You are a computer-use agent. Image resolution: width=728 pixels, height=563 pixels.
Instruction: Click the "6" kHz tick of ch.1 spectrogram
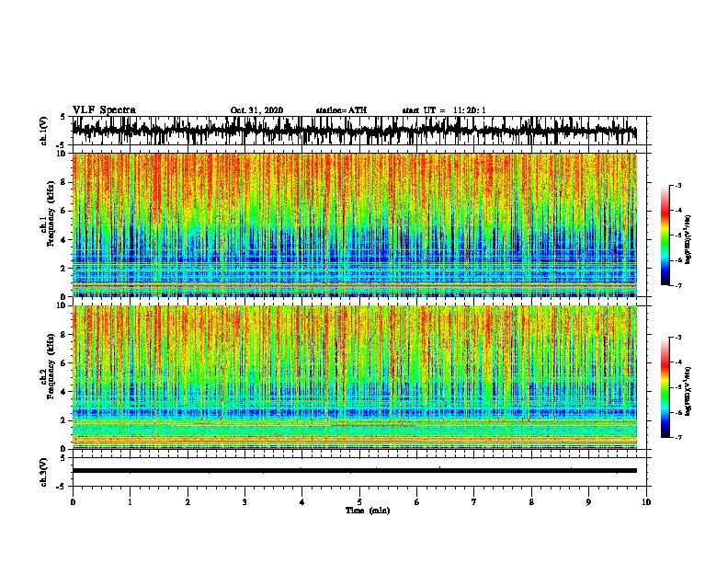64,211
